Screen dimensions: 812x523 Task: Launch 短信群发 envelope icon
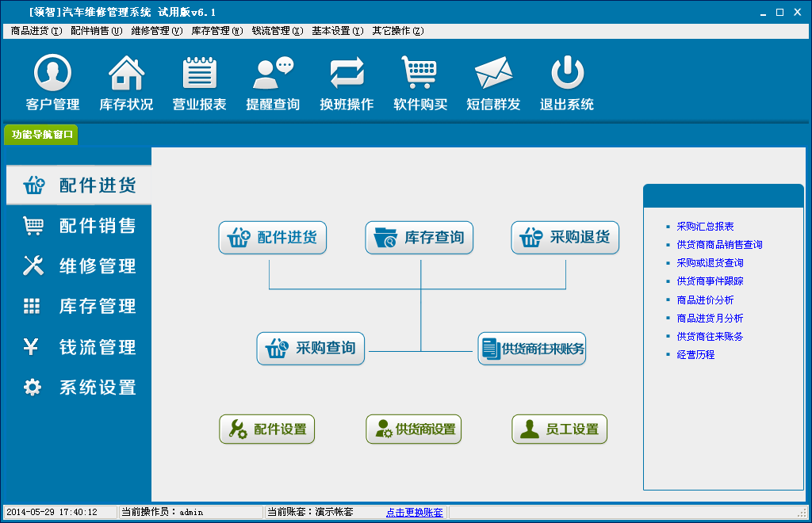493,73
